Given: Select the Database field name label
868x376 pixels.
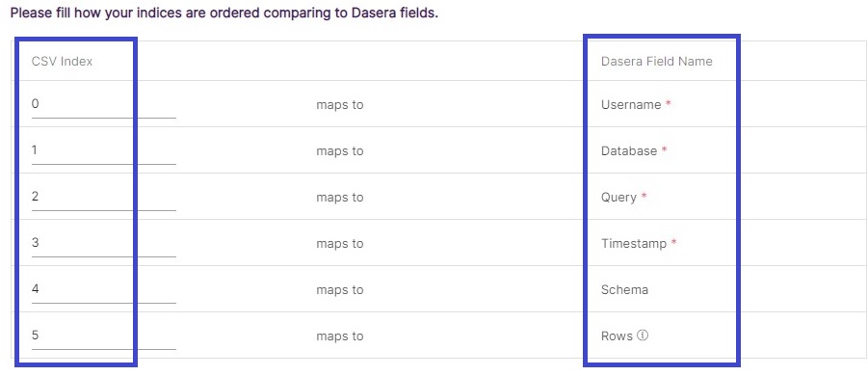Looking at the screenshot, I should (x=629, y=151).
